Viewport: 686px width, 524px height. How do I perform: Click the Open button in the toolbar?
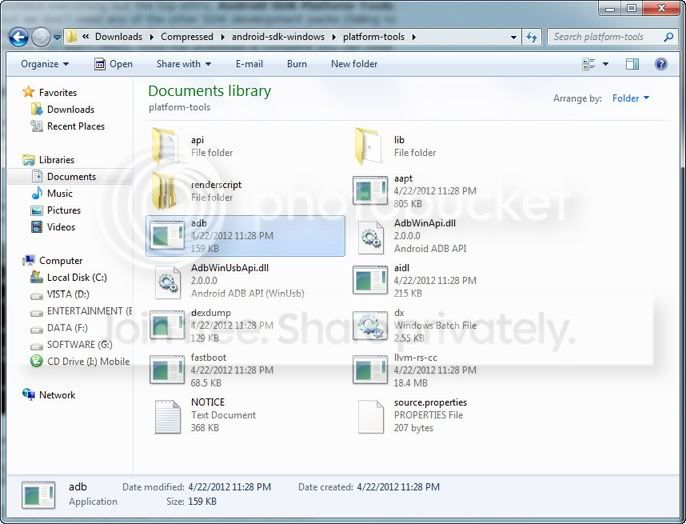[113, 64]
